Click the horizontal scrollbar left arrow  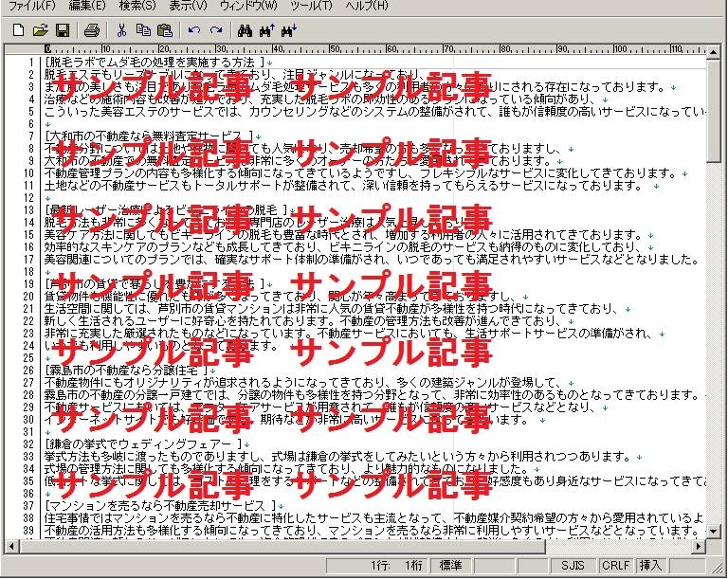point(11,546)
